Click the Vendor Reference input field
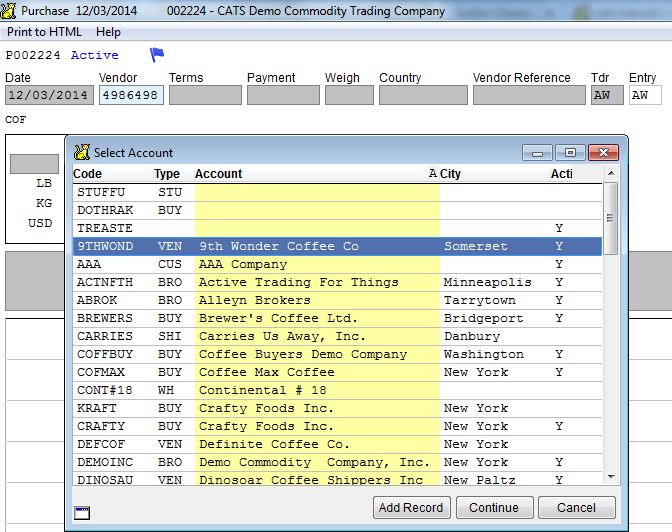The height and width of the screenshot is (532, 672). [x=529, y=95]
